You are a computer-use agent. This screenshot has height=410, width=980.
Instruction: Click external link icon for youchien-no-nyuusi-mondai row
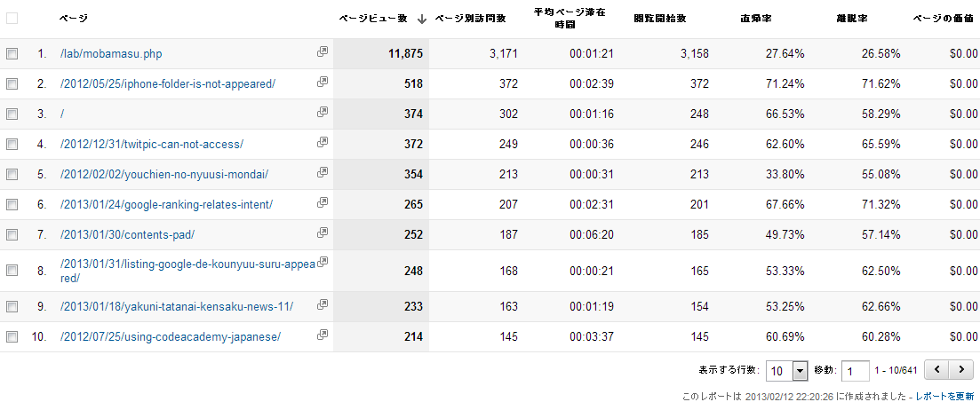click(323, 173)
